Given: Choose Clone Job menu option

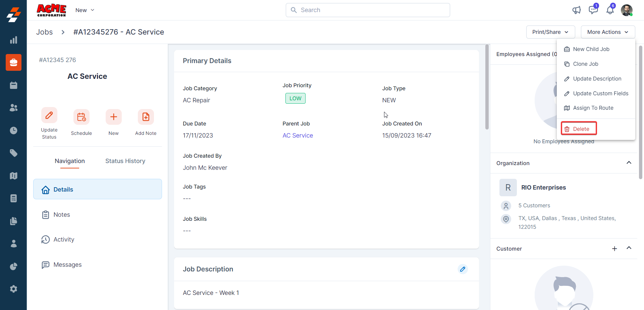Looking at the screenshot, I should (585, 64).
